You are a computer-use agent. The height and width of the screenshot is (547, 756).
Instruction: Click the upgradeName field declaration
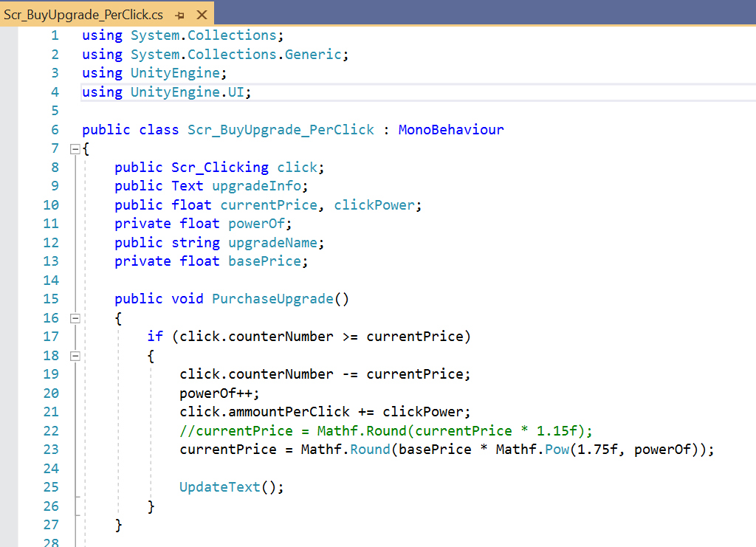tap(272, 243)
